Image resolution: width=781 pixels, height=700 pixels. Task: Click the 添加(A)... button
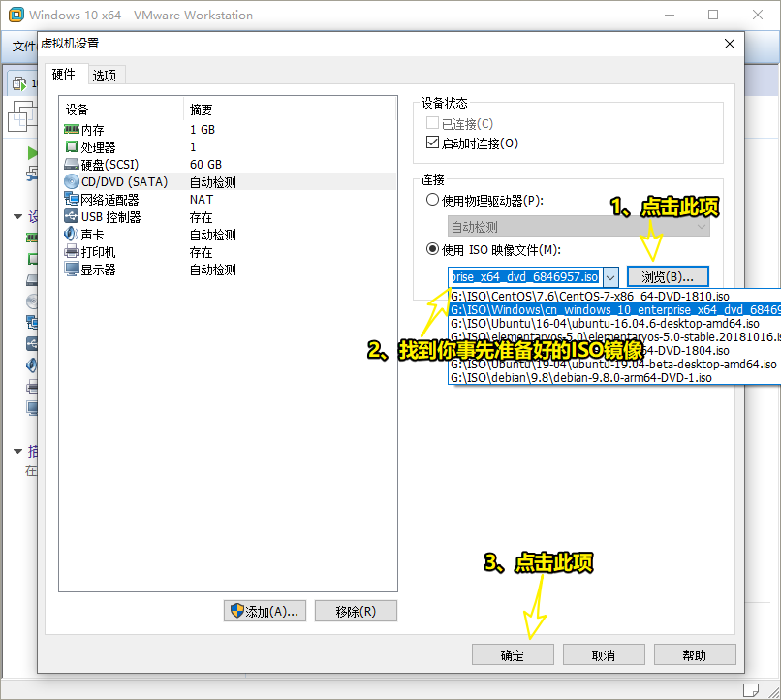[265, 612]
